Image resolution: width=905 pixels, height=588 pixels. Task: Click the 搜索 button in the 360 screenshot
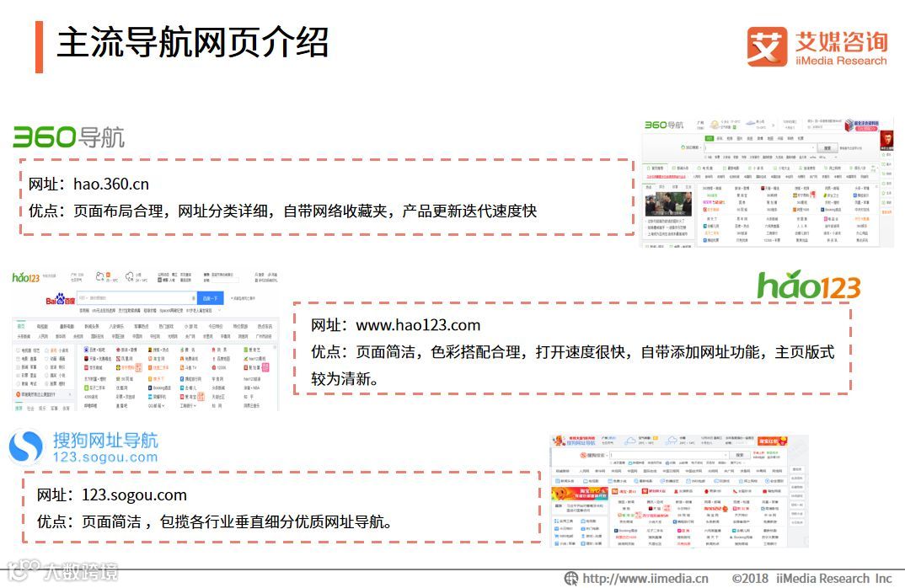click(827, 148)
